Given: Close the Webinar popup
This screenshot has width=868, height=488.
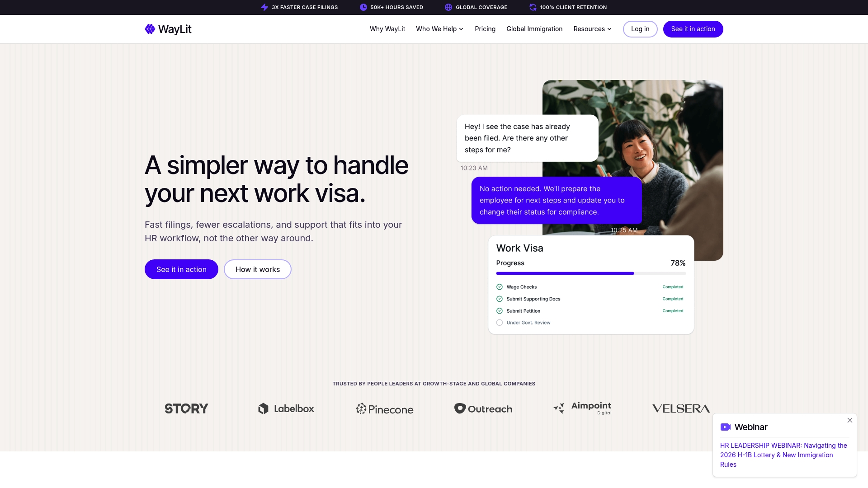Looking at the screenshot, I should pos(850,420).
